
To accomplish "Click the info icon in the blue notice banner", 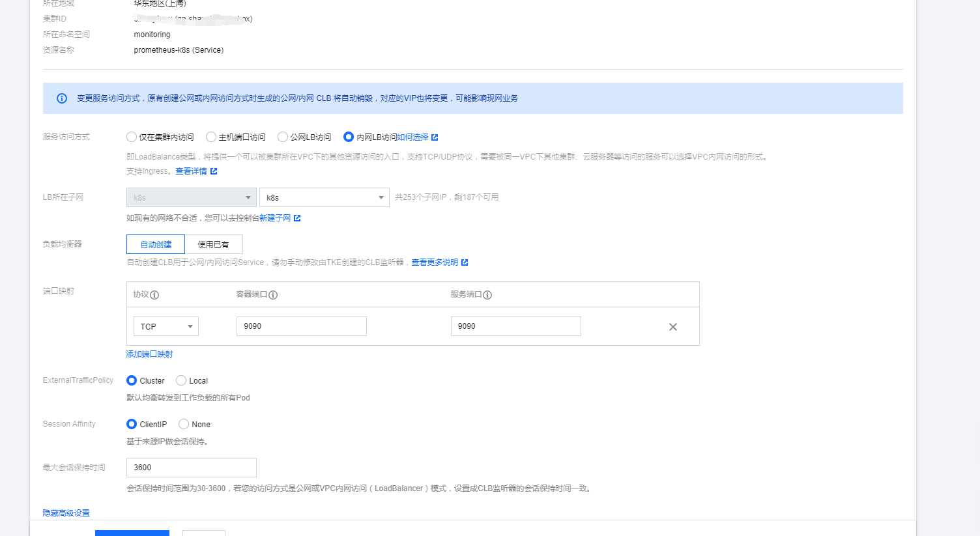I will click(62, 98).
